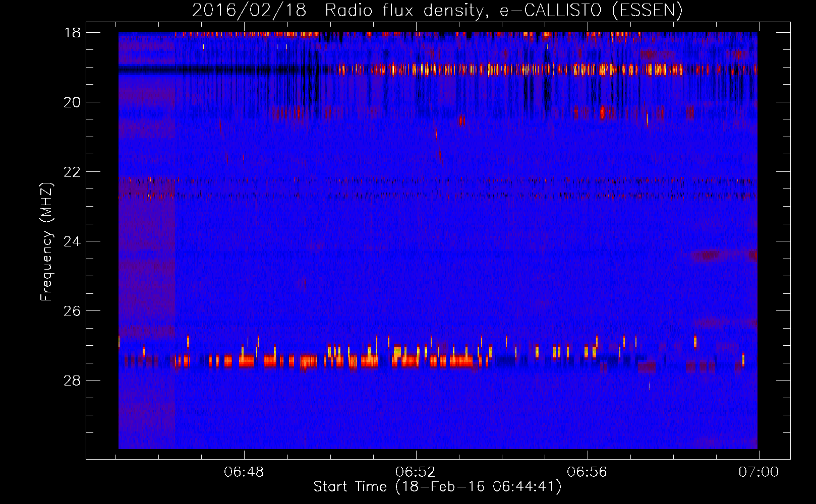Screen dimensions: 816x504
Task: Click the frequency tick label '18'
Action: tap(72, 33)
